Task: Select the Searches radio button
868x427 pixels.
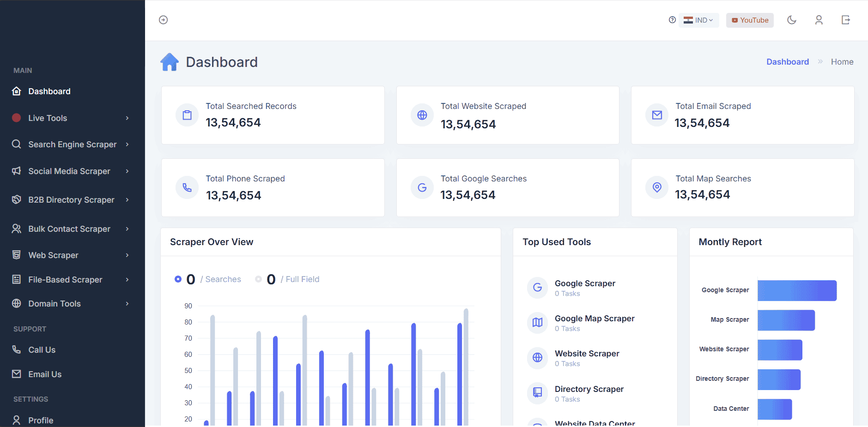Action: click(x=178, y=279)
